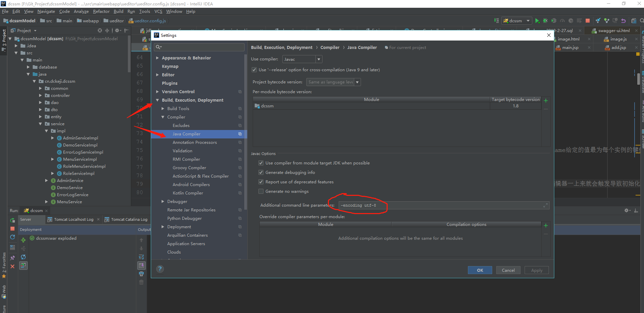The height and width of the screenshot is (313, 644).
Task: Click the red Stop square in Run panel
Action: pos(12,229)
